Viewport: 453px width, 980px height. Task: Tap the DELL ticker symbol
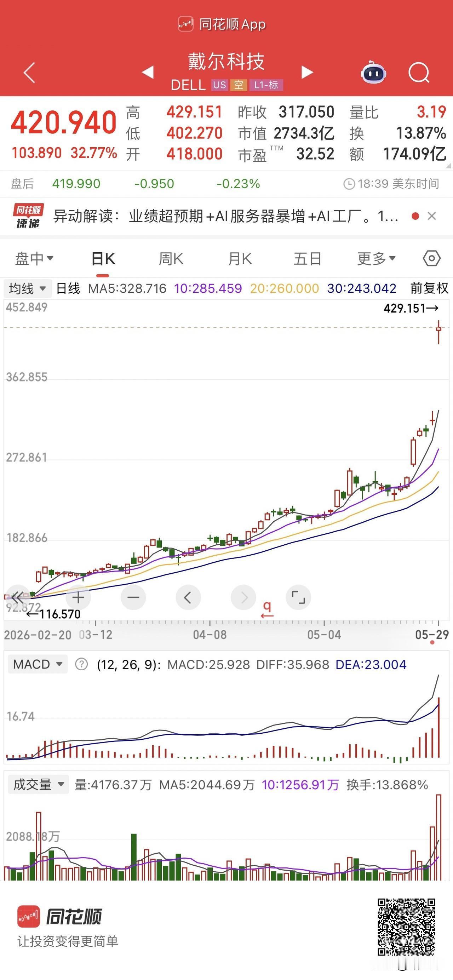tap(188, 85)
